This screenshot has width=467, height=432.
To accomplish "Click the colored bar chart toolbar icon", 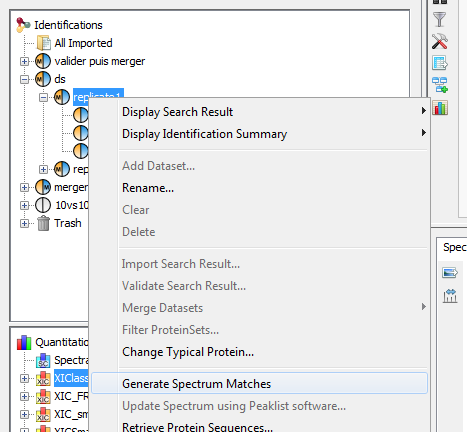I will [x=440, y=108].
